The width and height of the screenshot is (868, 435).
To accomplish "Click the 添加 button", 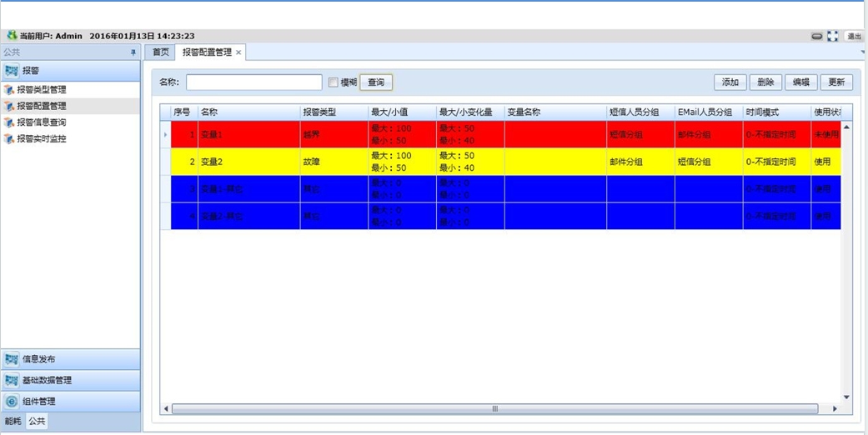I will click(730, 82).
